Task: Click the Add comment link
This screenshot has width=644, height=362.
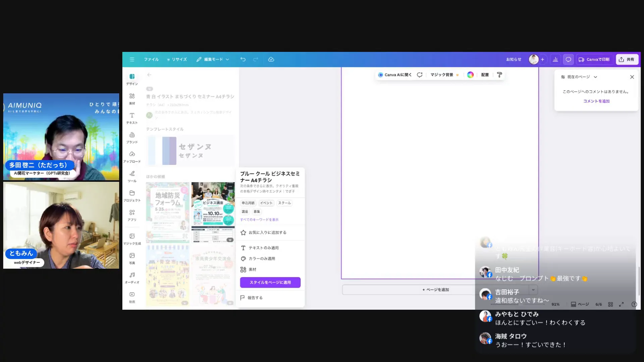Action: point(596,101)
